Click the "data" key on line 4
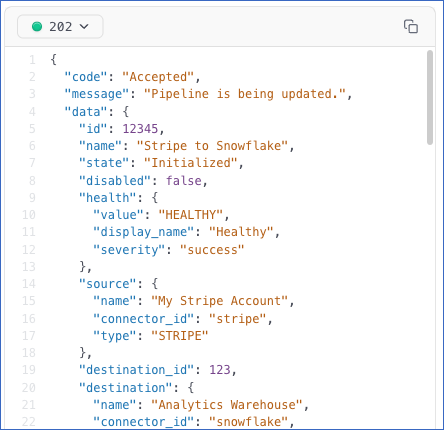This screenshot has height=430, width=444. (x=86, y=112)
